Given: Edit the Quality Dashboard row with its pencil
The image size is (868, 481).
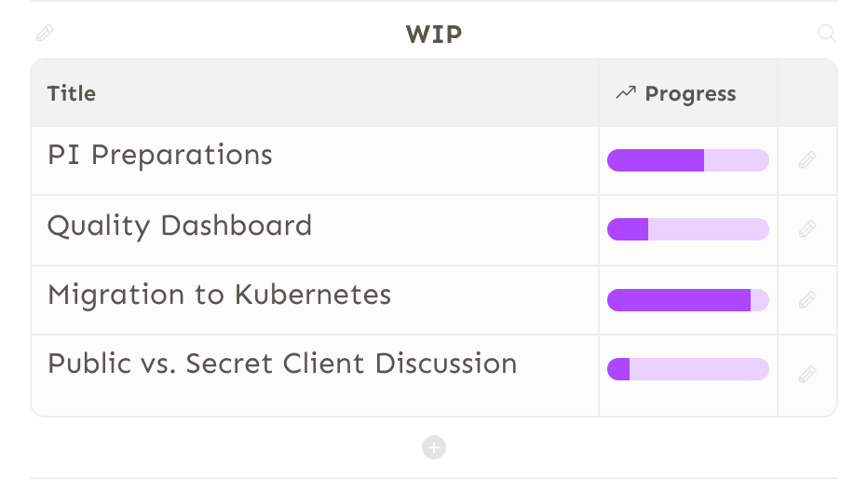Looking at the screenshot, I should pyautogui.click(x=807, y=229).
